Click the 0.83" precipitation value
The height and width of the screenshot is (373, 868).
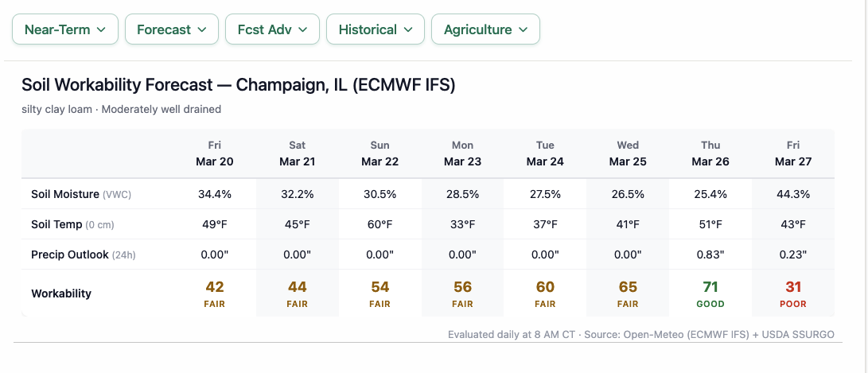pyautogui.click(x=710, y=254)
